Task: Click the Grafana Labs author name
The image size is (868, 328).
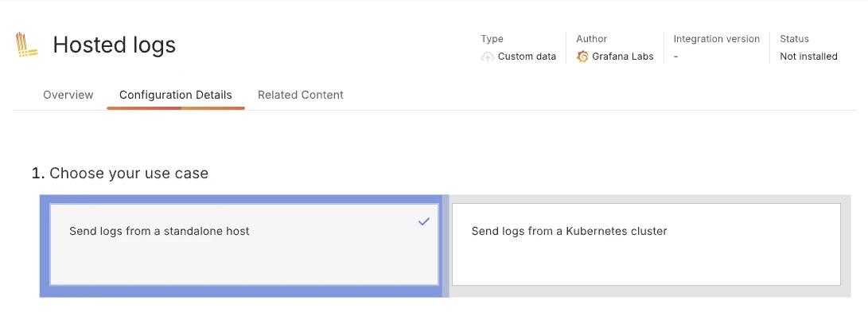Action: tap(623, 57)
